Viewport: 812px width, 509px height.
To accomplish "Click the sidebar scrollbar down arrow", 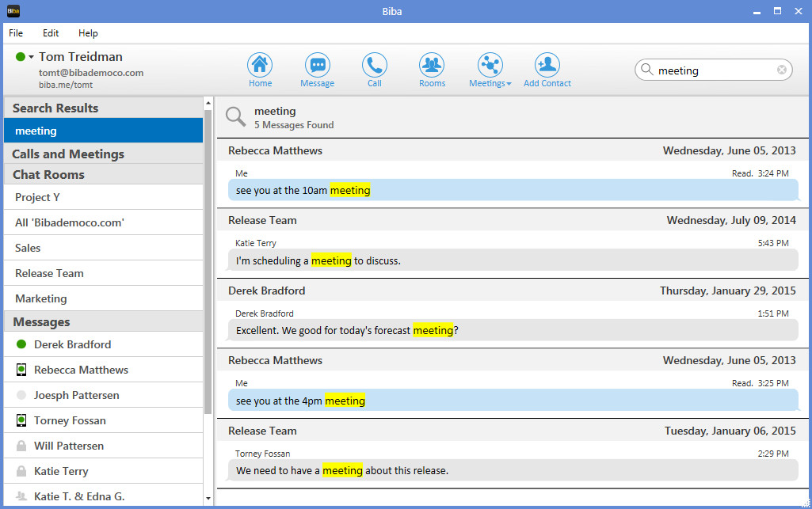I will 208,499.
